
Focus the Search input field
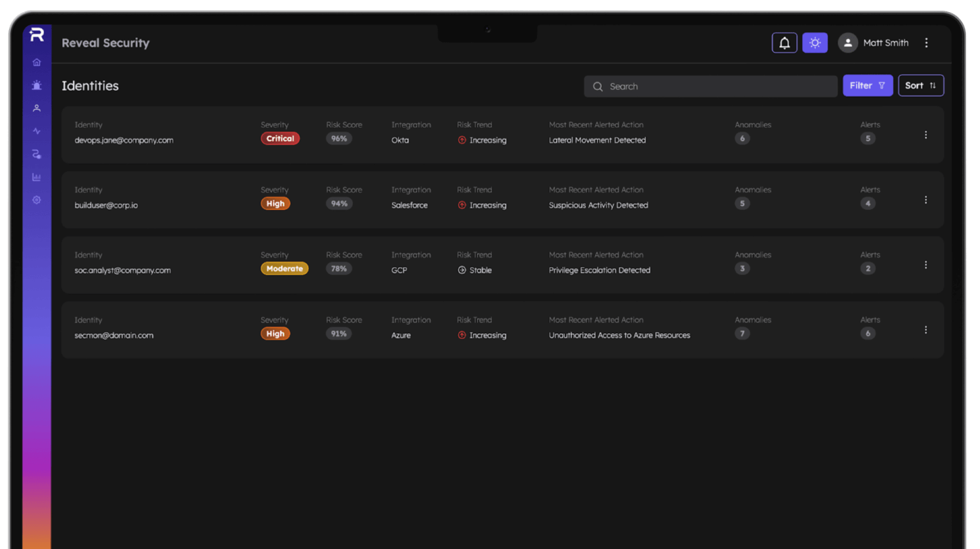[710, 86]
